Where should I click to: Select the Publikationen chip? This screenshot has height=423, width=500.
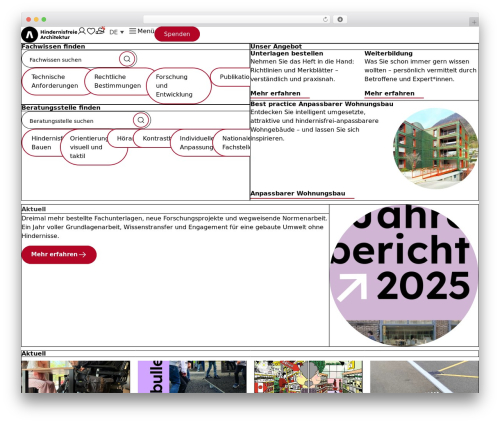point(230,77)
